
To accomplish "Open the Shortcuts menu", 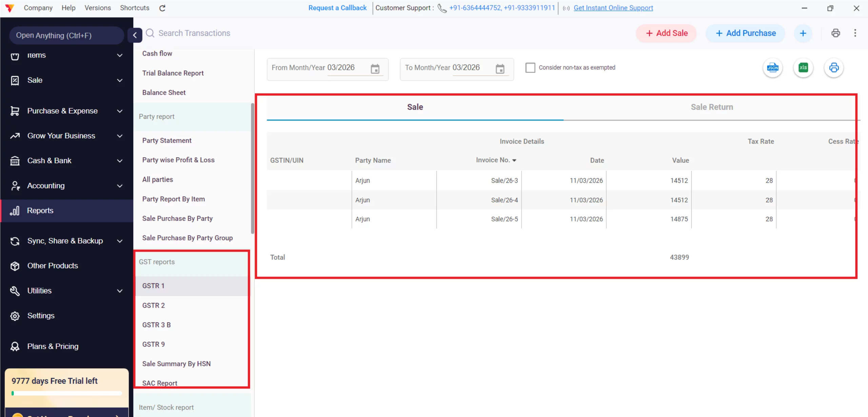I will click(x=134, y=7).
